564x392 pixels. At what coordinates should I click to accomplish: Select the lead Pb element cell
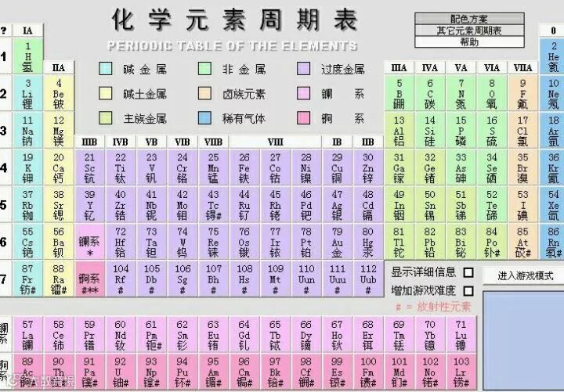pos(430,242)
